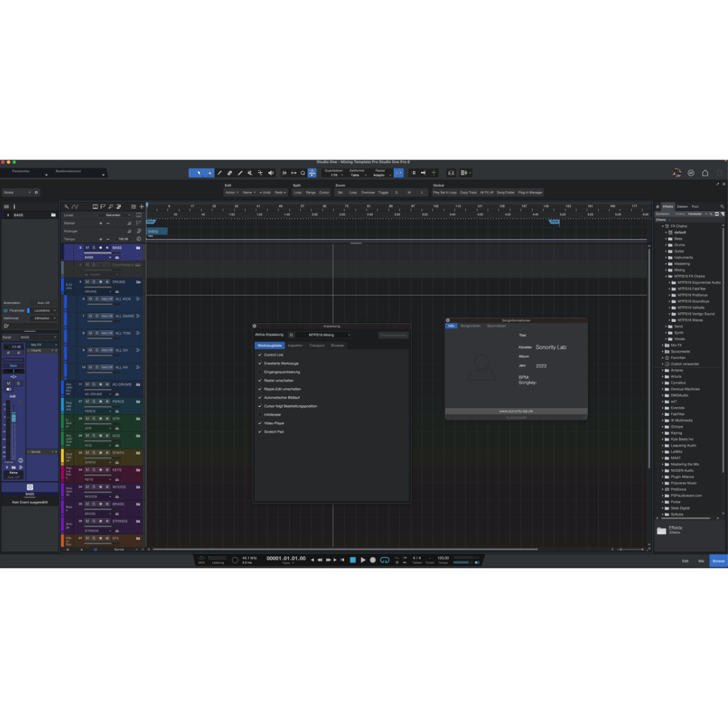The width and height of the screenshot is (728, 728).
Task: Show automation with the curve icon
Action: coord(75,206)
